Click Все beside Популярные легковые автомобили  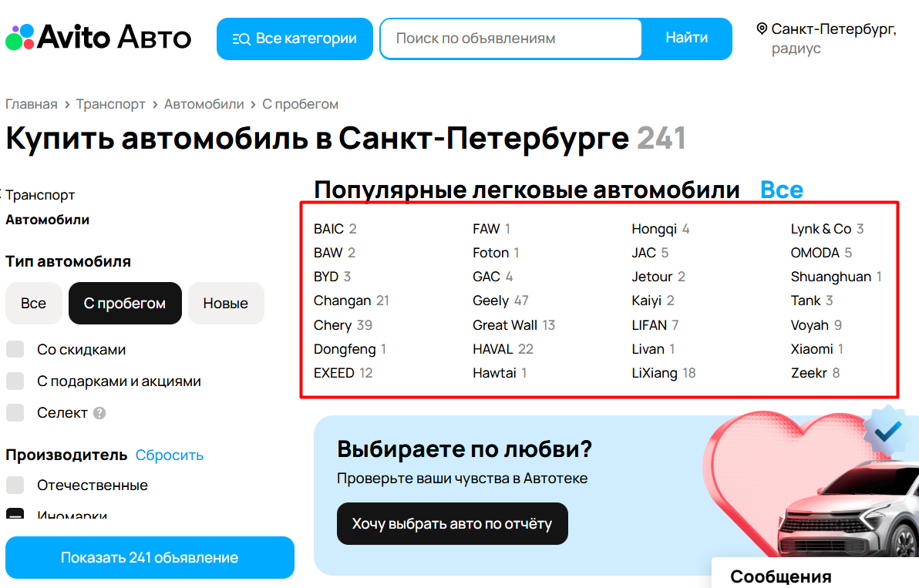pyautogui.click(x=781, y=190)
